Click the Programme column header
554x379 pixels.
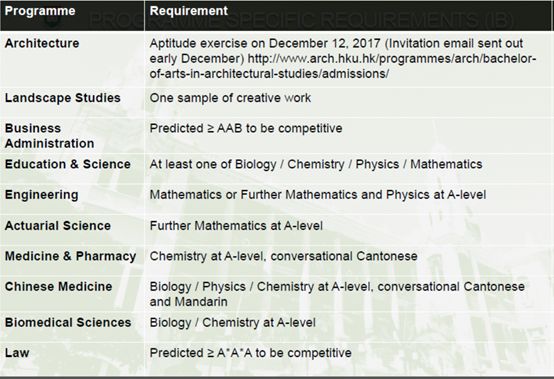click(40, 11)
